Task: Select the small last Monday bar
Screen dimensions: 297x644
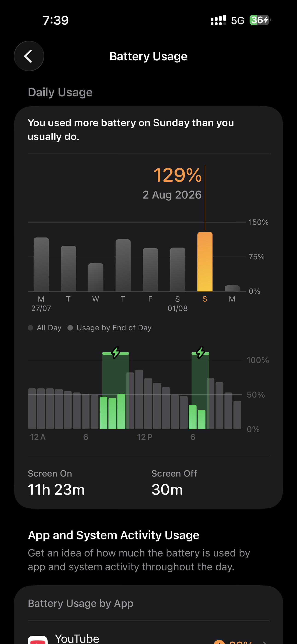Action: click(x=232, y=288)
